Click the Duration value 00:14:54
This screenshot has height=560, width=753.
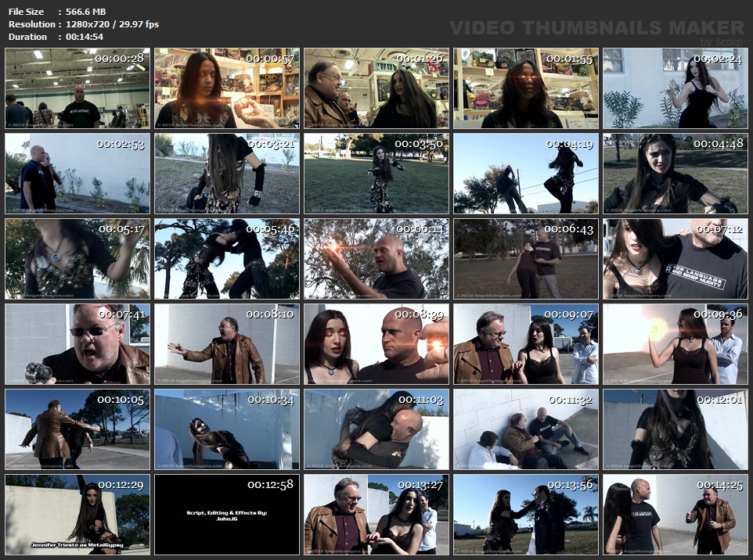coord(85,37)
